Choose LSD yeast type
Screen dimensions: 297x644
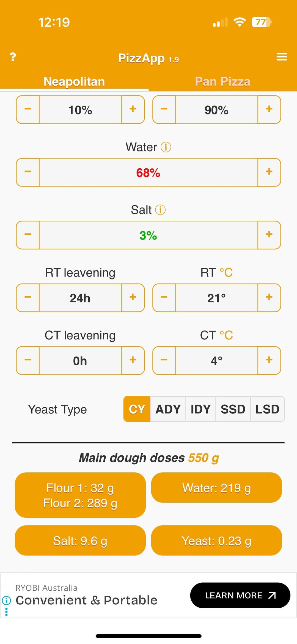click(x=267, y=409)
